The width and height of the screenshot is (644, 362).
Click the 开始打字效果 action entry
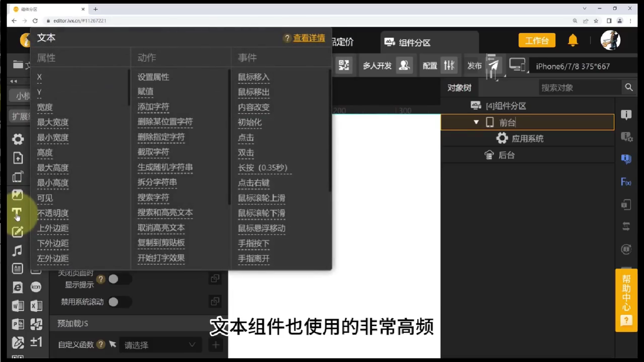click(161, 258)
